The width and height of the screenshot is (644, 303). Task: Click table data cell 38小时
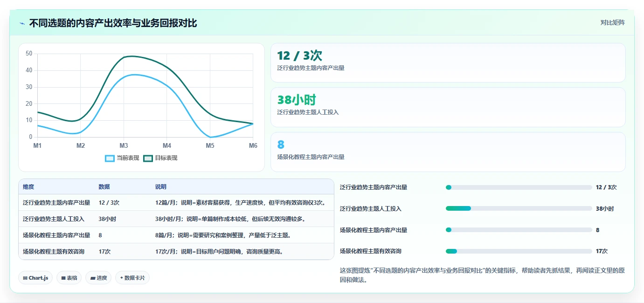pos(107,219)
